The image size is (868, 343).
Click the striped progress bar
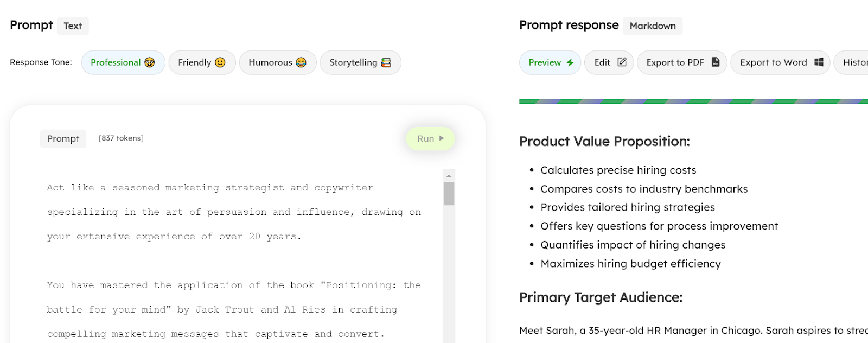693,101
